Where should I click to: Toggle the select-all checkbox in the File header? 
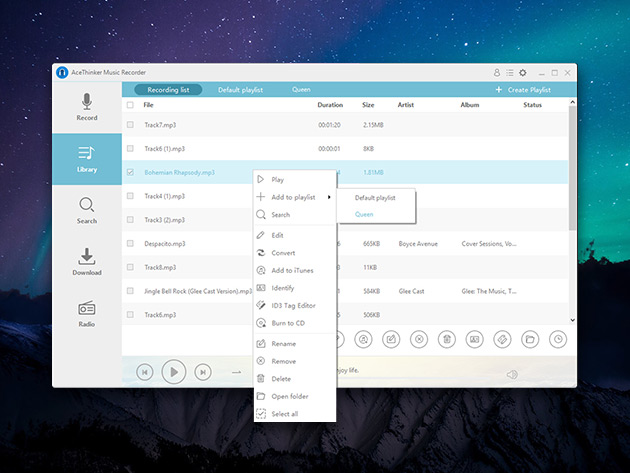(x=130, y=105)
